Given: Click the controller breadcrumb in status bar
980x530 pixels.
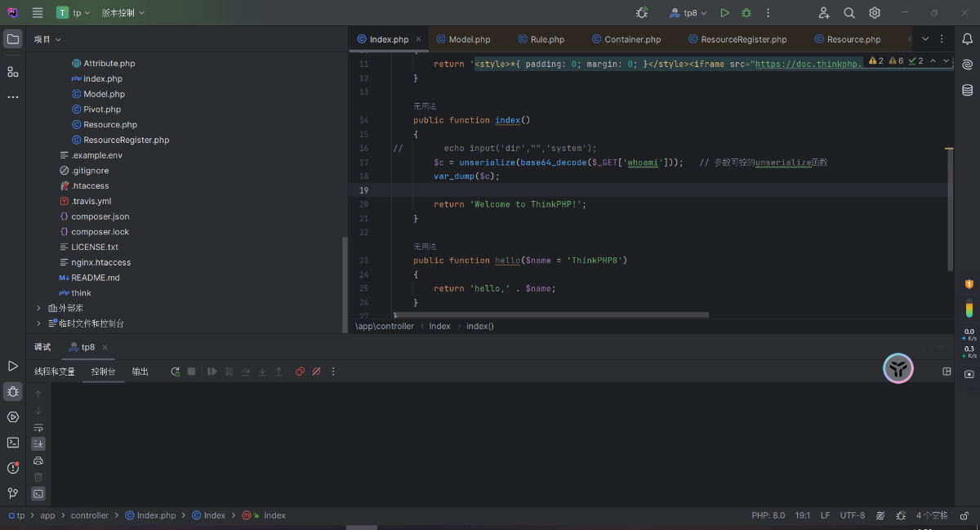Looking at the screenshot, I should [90, 515].
